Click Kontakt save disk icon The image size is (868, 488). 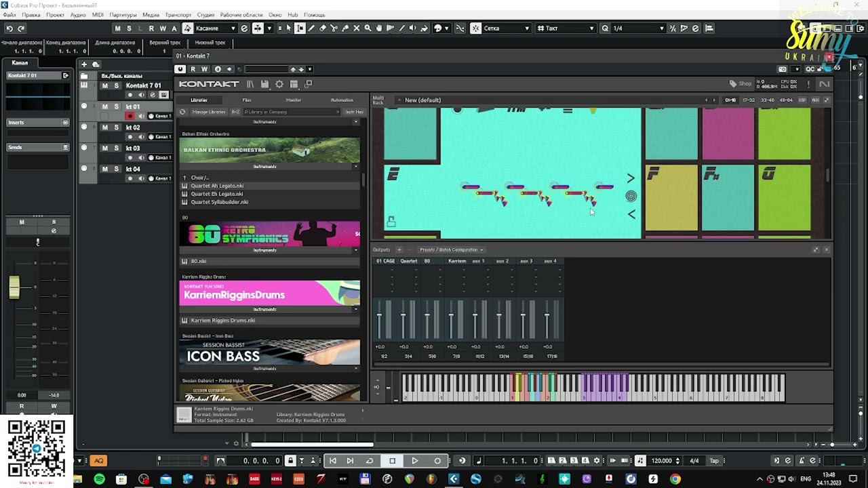(x=265, y=84)
